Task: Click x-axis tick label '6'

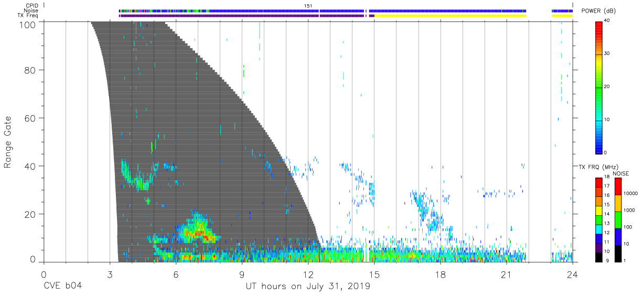Action: coord(176,273)
